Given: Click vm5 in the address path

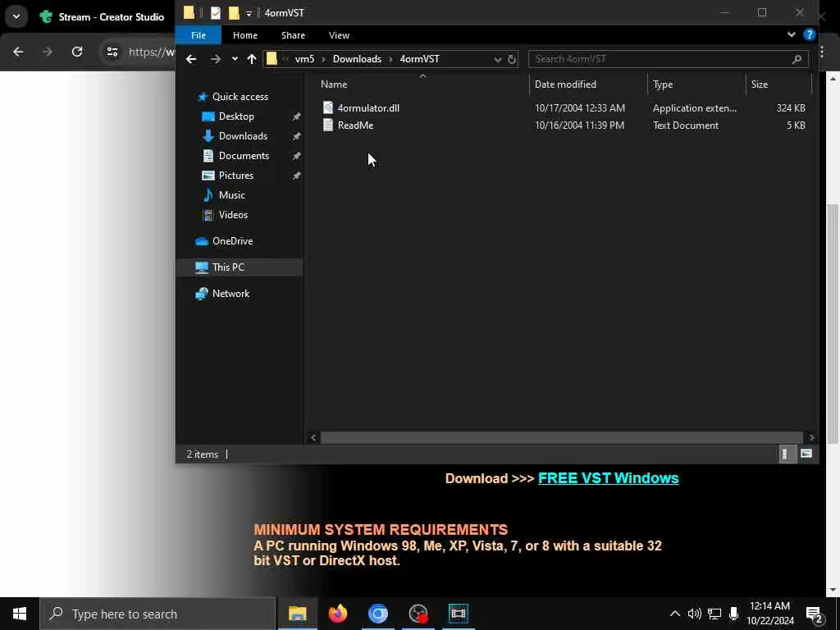Looking at the screenshot, I should [304, 59].
